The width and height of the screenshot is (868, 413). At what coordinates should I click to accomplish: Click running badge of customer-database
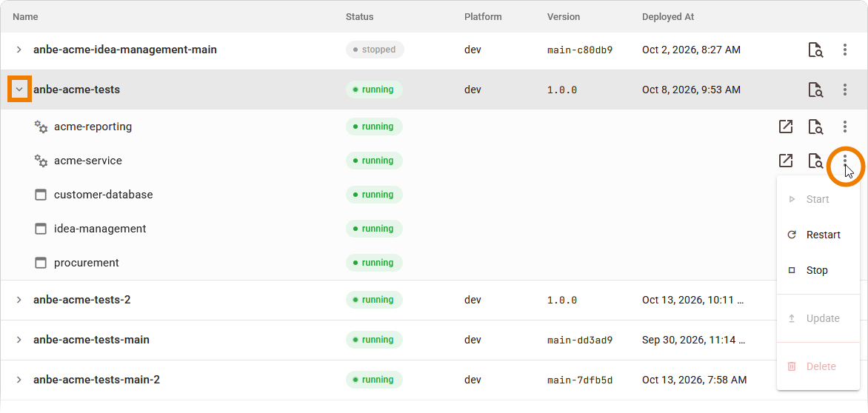pos(374,195)
